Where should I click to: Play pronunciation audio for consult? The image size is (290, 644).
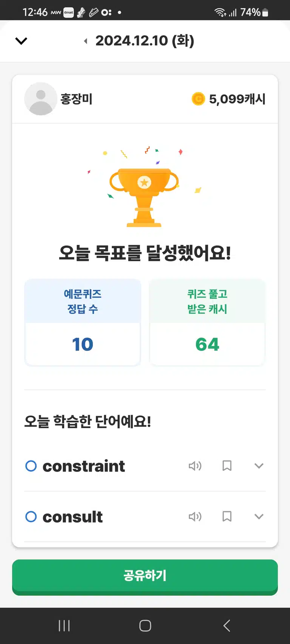tap(195, 516)
